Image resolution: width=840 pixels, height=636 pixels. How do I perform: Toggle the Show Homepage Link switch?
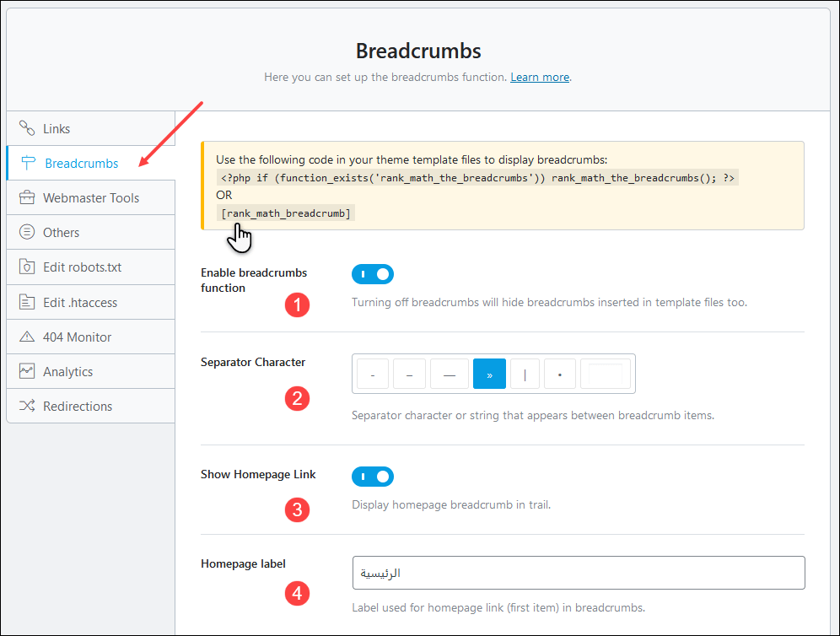[x=373, y=477]
